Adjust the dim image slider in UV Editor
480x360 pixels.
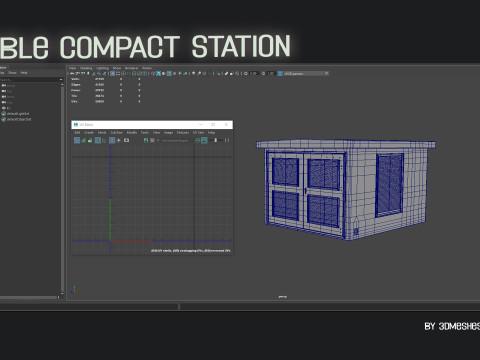pos(216,140)
